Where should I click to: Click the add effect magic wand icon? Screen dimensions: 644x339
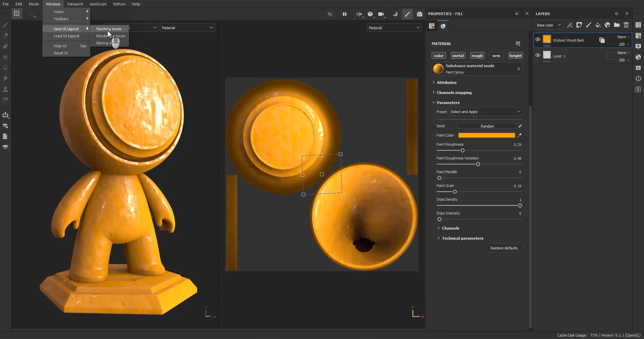[x=570, y=25]
